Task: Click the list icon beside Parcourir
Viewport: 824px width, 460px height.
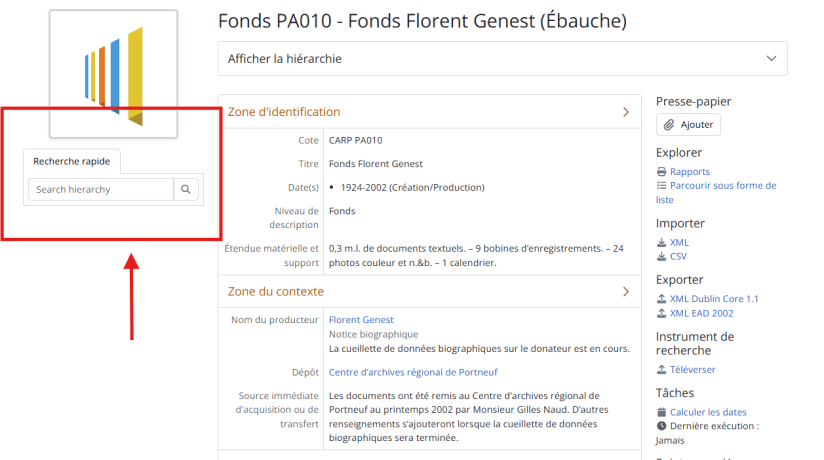Action: coord(661,186)
